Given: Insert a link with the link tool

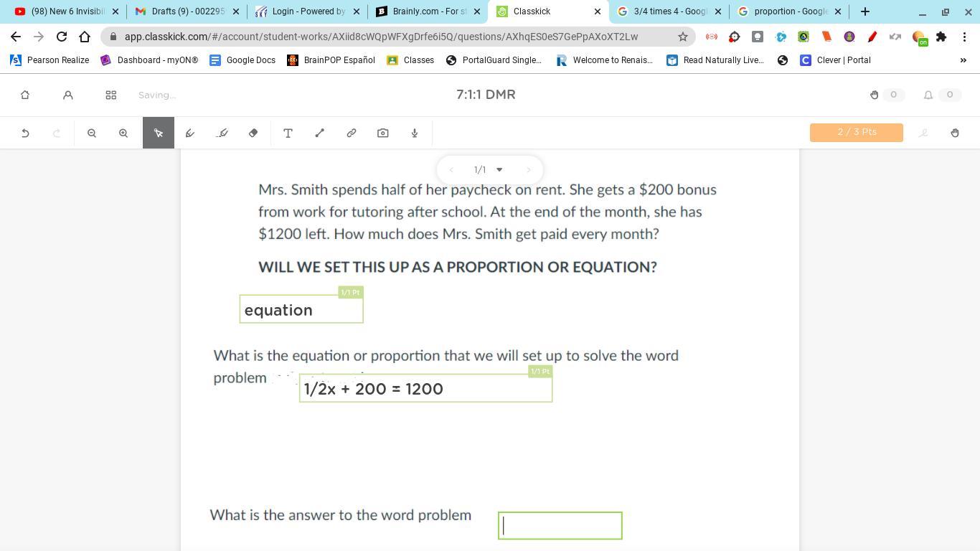Looking at the screenshot, I should [352, 133].
